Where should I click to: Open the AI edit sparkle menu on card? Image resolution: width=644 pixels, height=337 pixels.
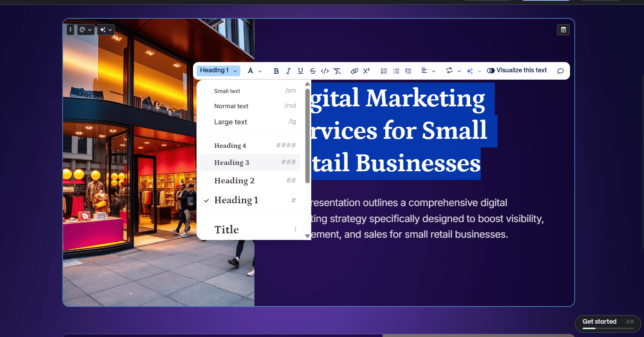[106, 30]
